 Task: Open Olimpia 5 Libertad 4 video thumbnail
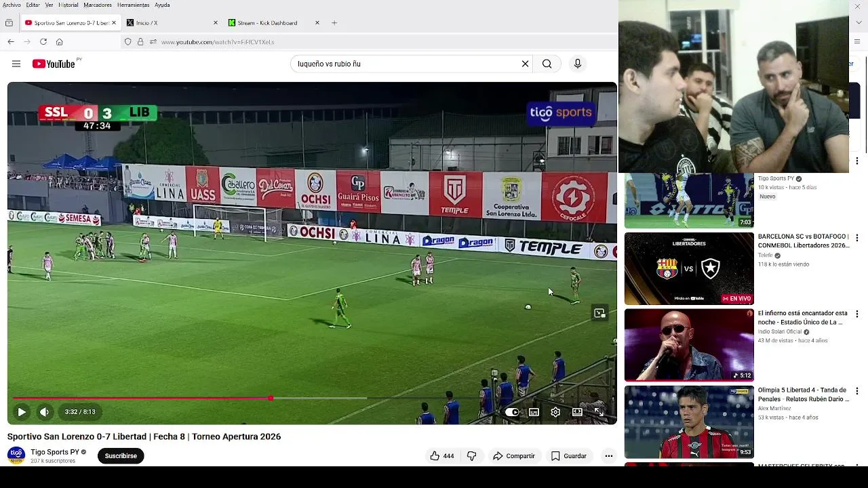(x=689, y=422)
